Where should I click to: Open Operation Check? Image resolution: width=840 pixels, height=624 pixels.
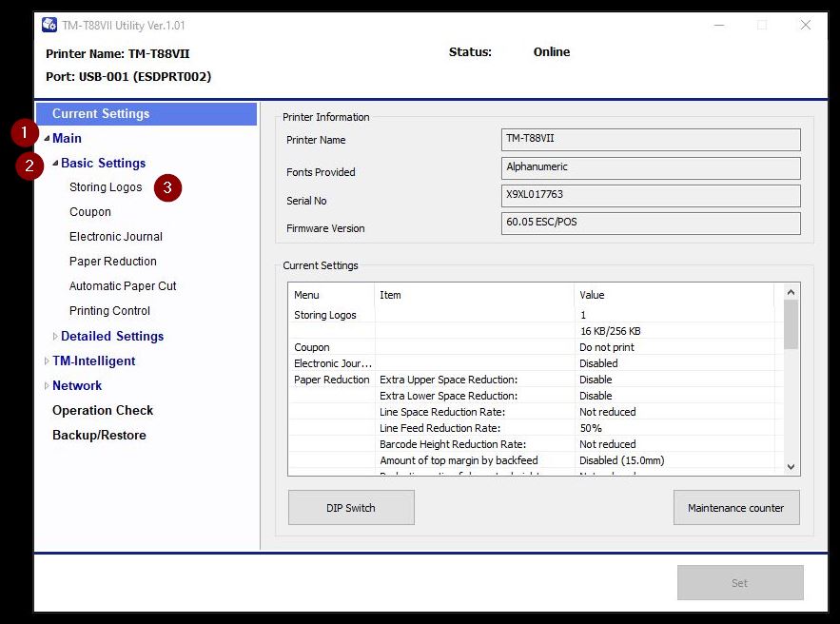pyautogui.click(x=103, y=410)
